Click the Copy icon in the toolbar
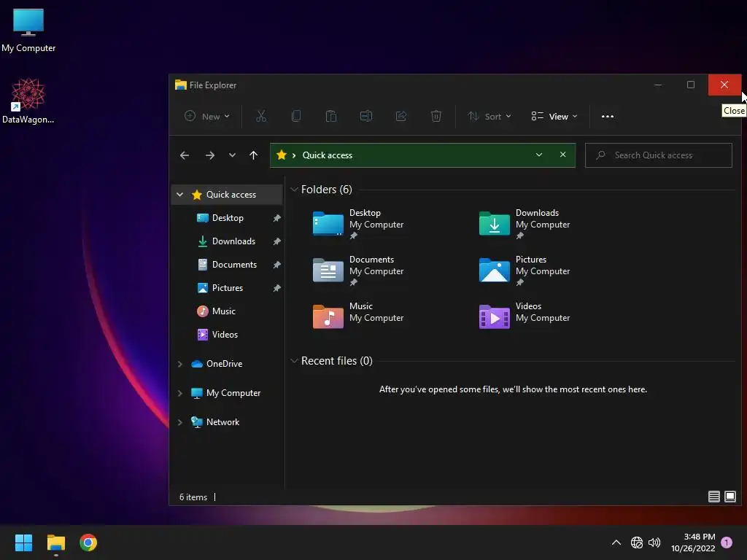747x560 pixels. pos(296,116)
